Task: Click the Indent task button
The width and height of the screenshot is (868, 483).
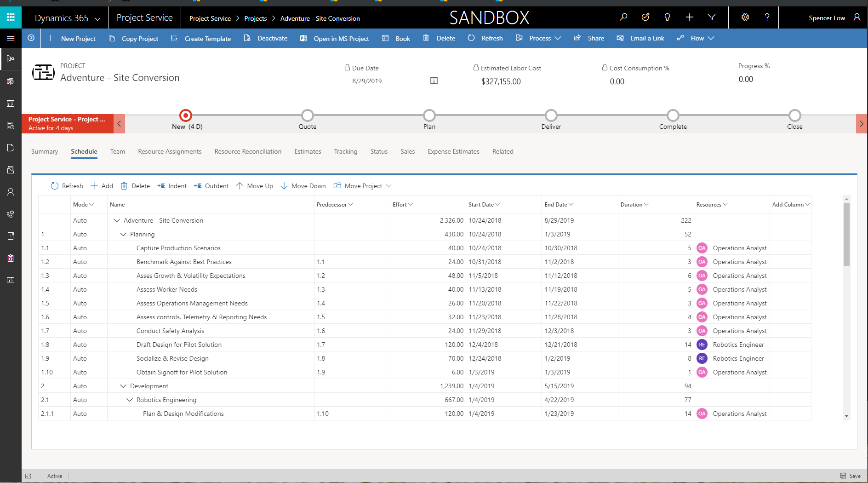Action: (172, 186)
